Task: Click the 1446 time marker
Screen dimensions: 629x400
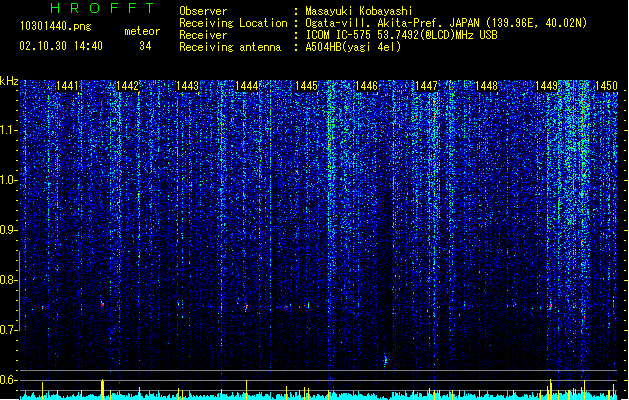Action: click(367, 86)
